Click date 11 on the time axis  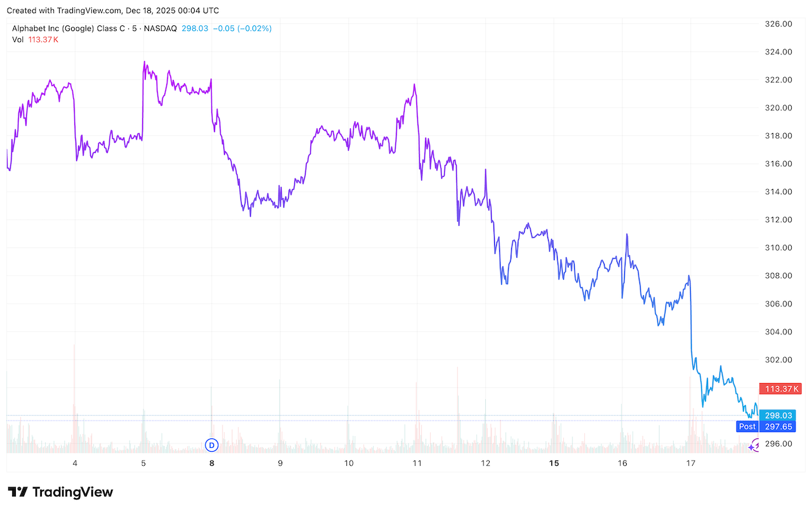pos(417,463)
